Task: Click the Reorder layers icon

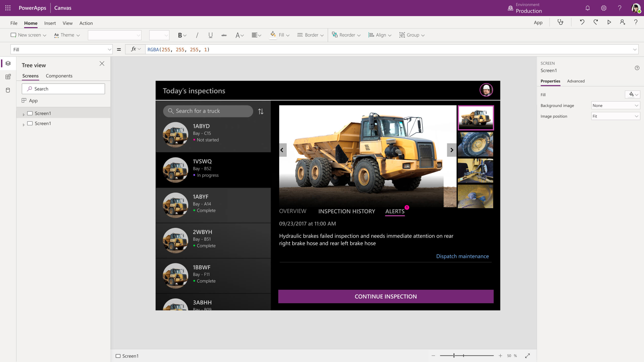Action: coord(335,35)
